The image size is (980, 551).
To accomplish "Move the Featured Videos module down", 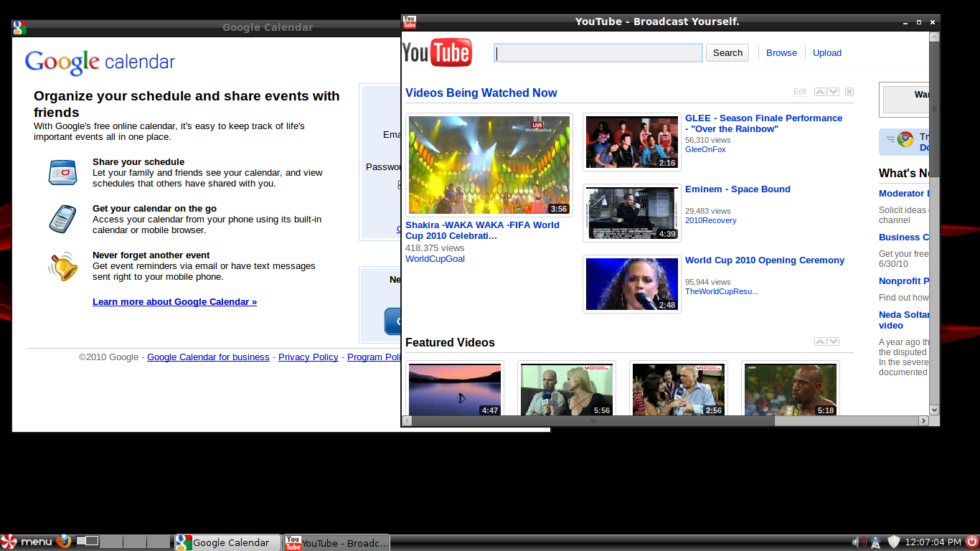I will [x=834, y=342].
